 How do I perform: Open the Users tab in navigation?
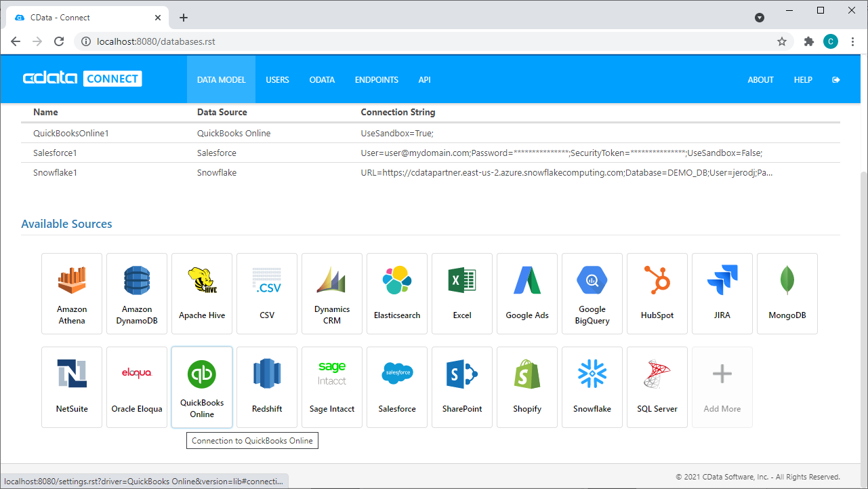point(277,79)
